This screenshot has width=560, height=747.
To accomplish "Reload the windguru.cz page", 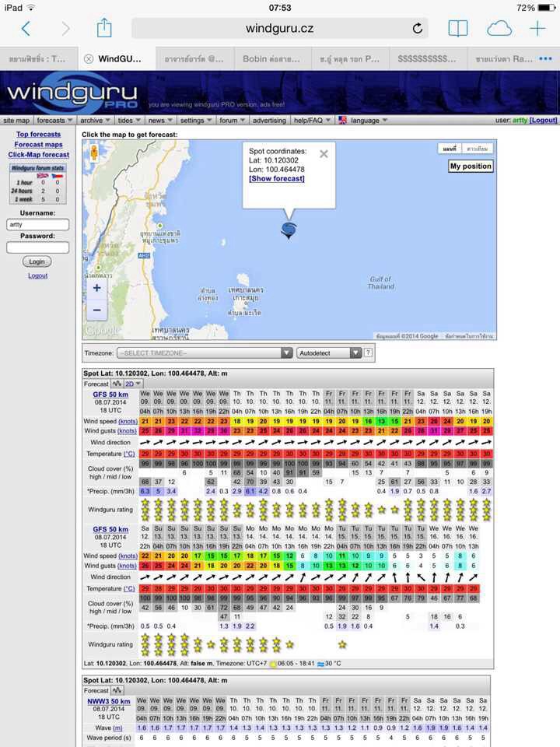I will pos(417,29).
